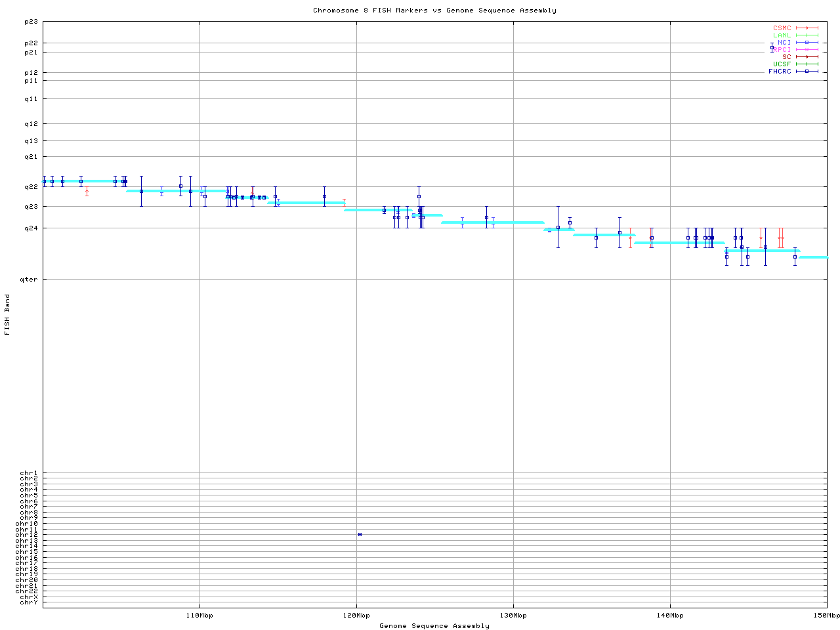This screenshot has height=630, width=840.
Task: Click the FISH Band y-axis title
Action: coord(7,314)
